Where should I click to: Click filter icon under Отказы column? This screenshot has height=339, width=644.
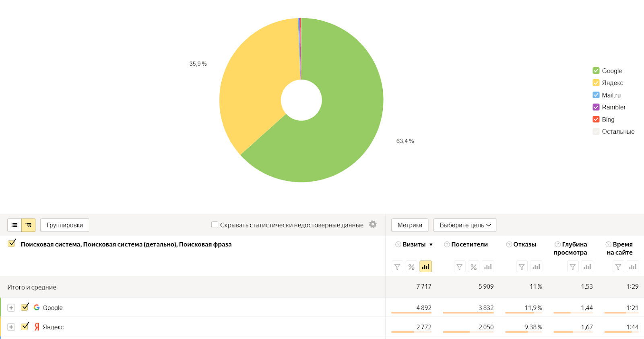click(522, 267)
